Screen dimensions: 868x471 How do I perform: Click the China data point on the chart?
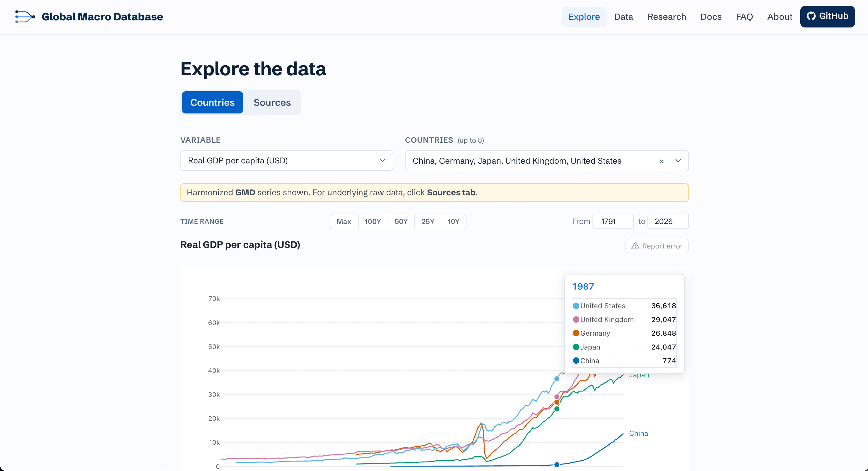point(557,464)
